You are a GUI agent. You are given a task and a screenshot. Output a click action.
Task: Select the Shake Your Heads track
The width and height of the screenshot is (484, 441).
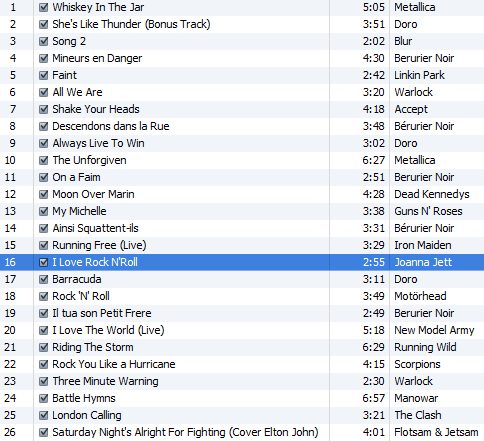pyautogui.click(x=242, y=109)
